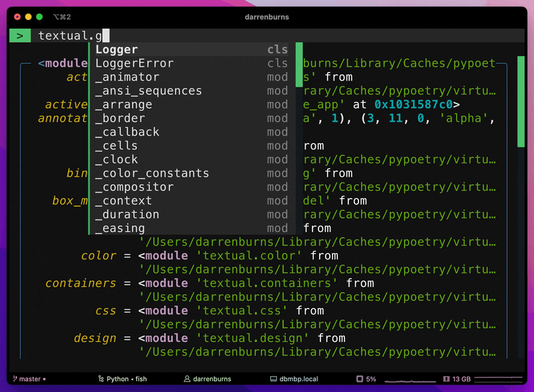Image resolution: width=534 pixels, height=392 pixels.
Task: Click the git branch icon beside master
Action: [x=15, y=379]
